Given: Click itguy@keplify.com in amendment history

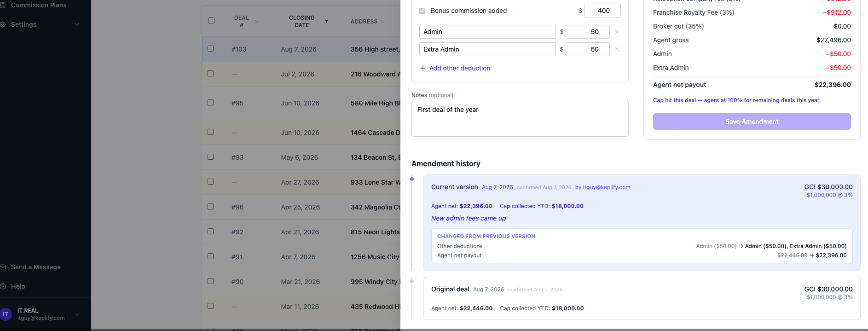Looking at the screenshot, I should [607, 187].
